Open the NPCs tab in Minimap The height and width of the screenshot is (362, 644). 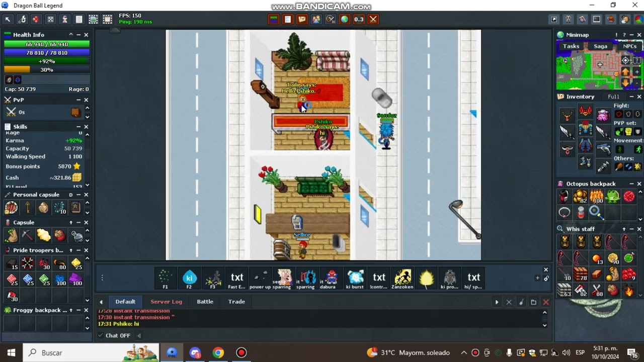point(630,46)
